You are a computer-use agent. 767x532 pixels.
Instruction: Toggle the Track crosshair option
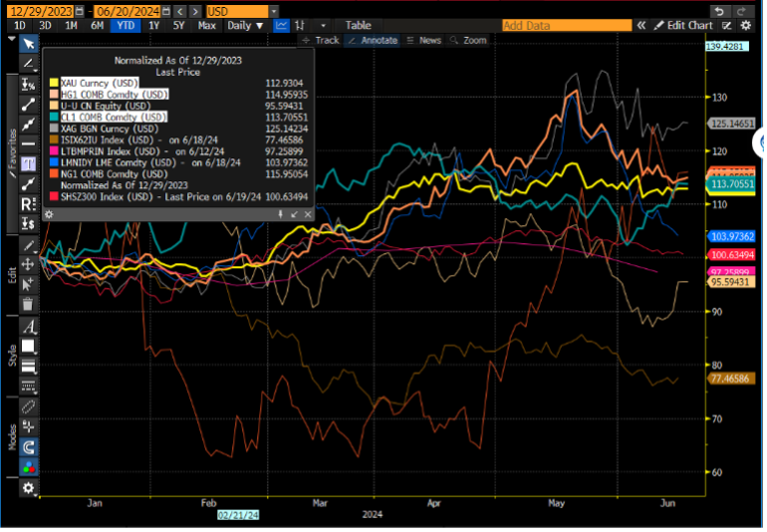[x=321, y=41]
